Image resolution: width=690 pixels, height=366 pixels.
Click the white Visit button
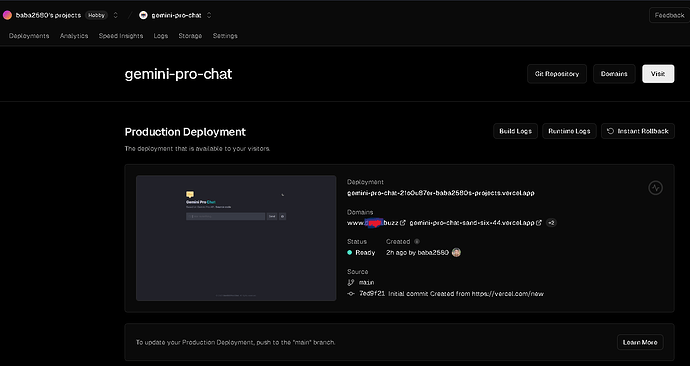[658, 74]
